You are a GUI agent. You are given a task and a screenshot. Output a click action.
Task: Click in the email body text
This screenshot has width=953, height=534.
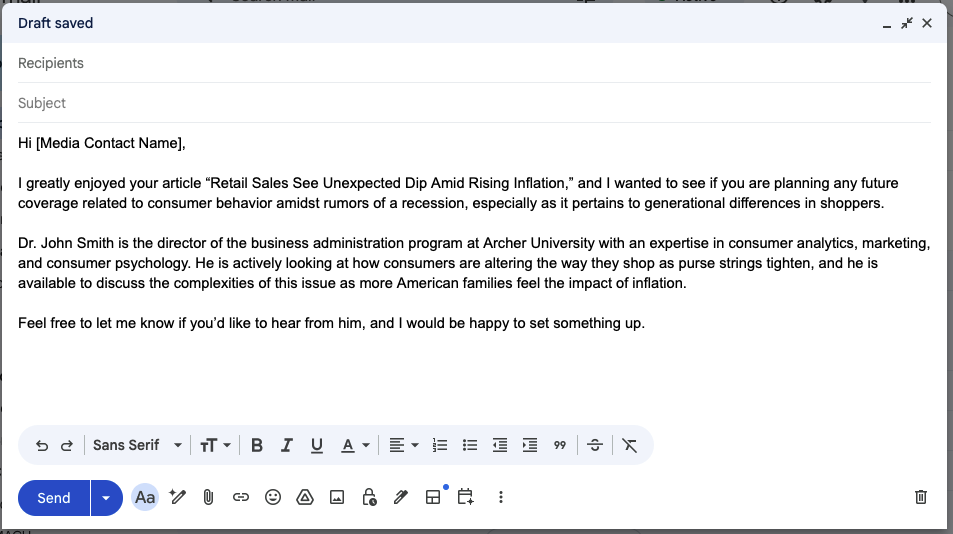point(474,233)
